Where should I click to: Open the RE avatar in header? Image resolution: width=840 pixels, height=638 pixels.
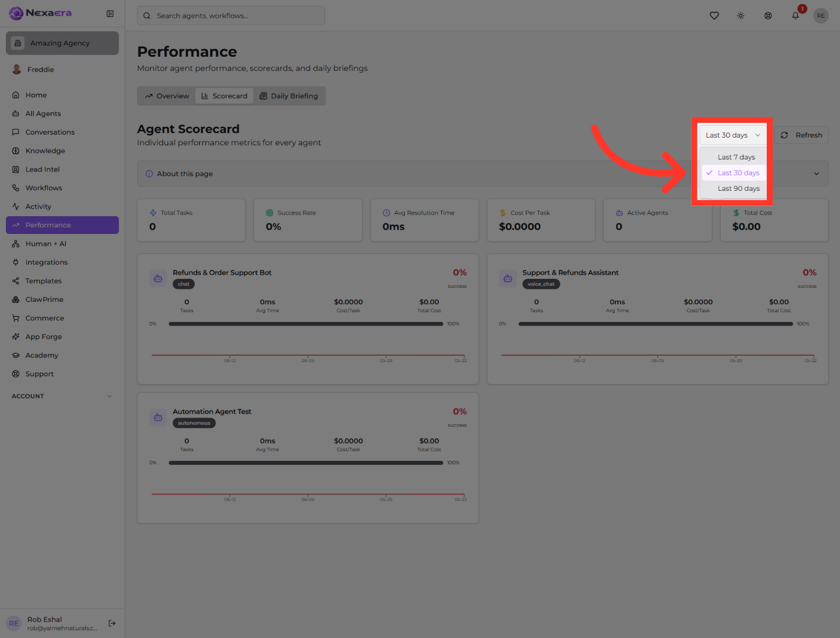click(821, 16)
